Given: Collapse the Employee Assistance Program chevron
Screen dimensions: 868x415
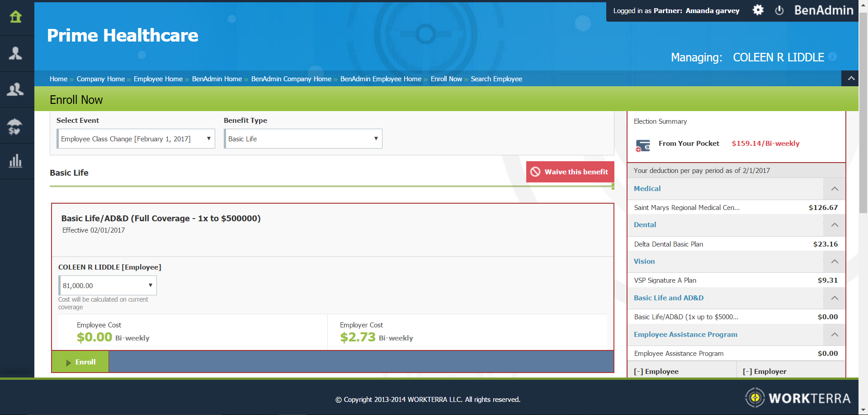Looking at the screenshot, I should [835, 335].
